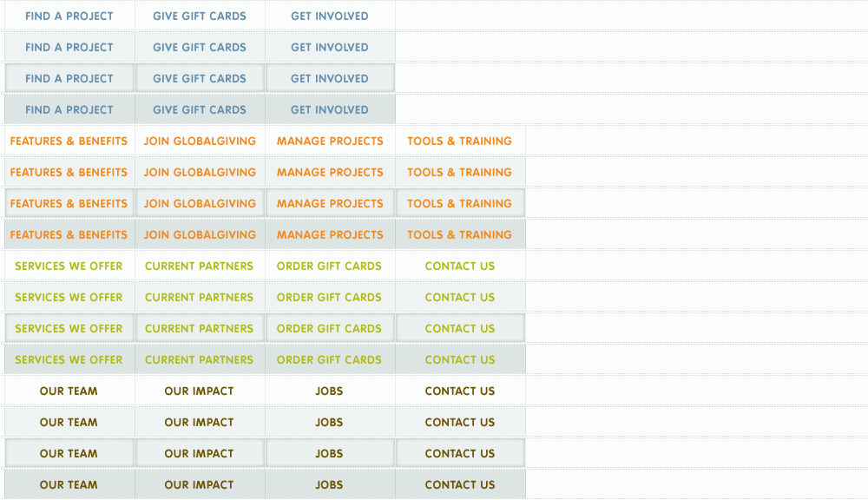Click white-background brown OUR TEAM tab
The width and height of the screenshot is (868, 500).
69,391
